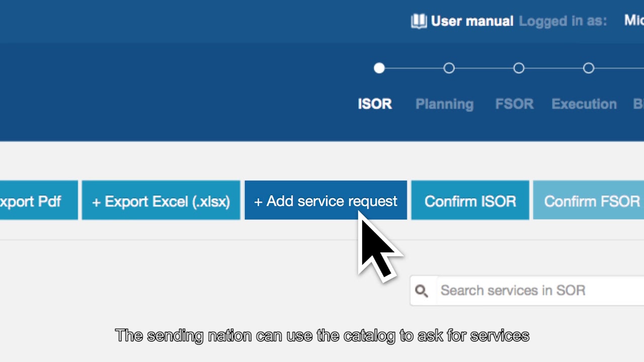644x362 pixels.
Task: Click the filled ISOR step circle
Action: point(379,68)
